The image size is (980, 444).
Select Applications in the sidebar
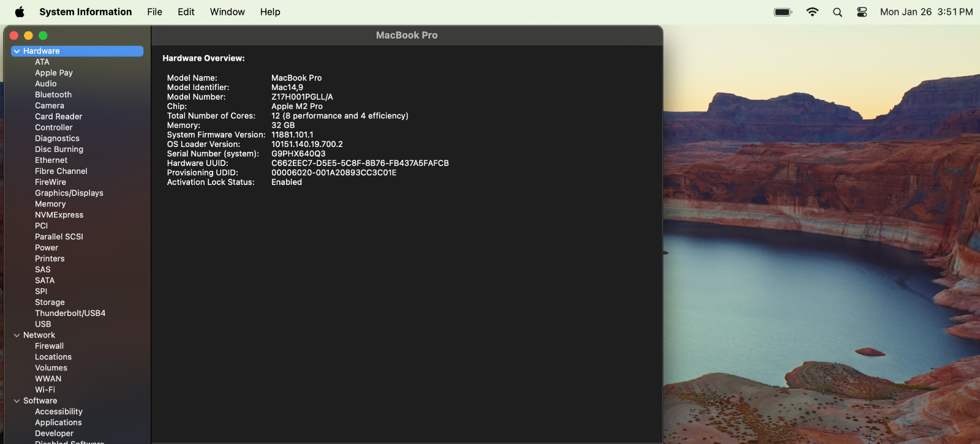pos(59,423)
